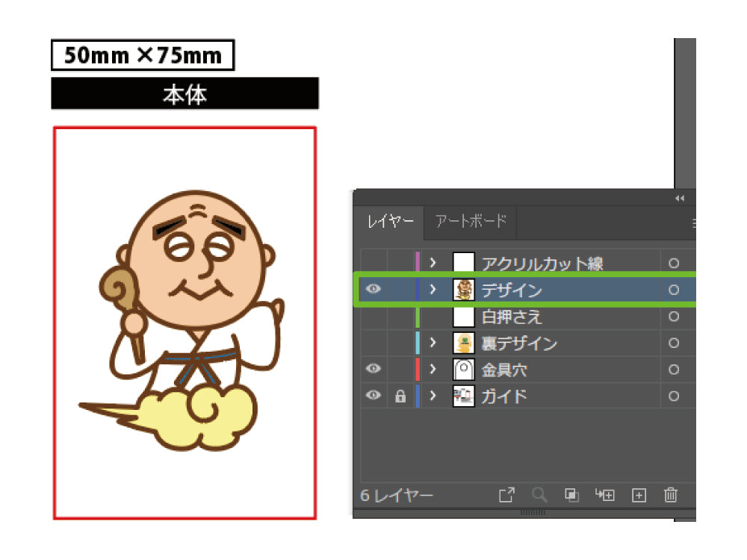This screenshot has height=560, width=747.
Task: Expand the ガイド layer
Action: coord(433,396)
